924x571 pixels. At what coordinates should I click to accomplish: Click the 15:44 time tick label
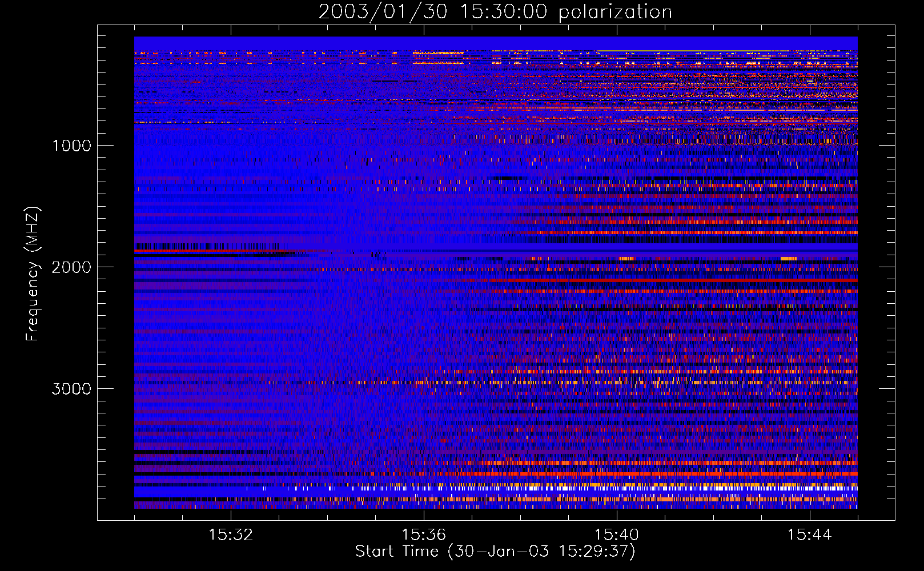(809, 535)
